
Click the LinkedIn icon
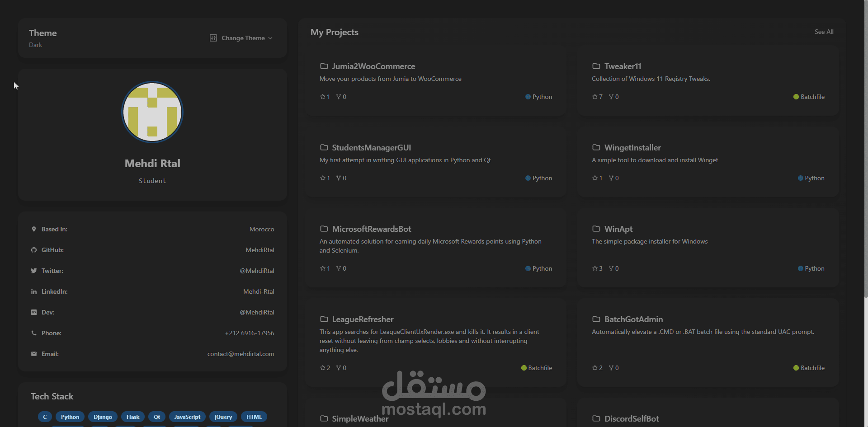click(x=34, y=291)
